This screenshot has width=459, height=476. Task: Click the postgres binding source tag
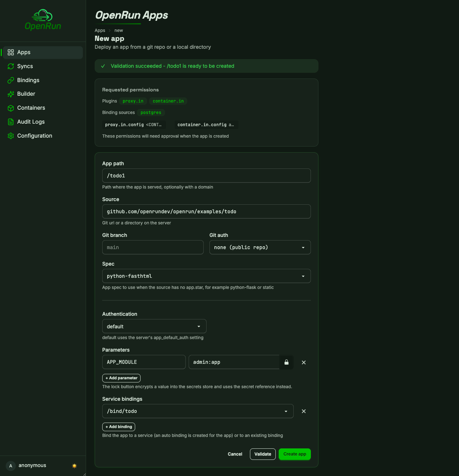point(151,113)
